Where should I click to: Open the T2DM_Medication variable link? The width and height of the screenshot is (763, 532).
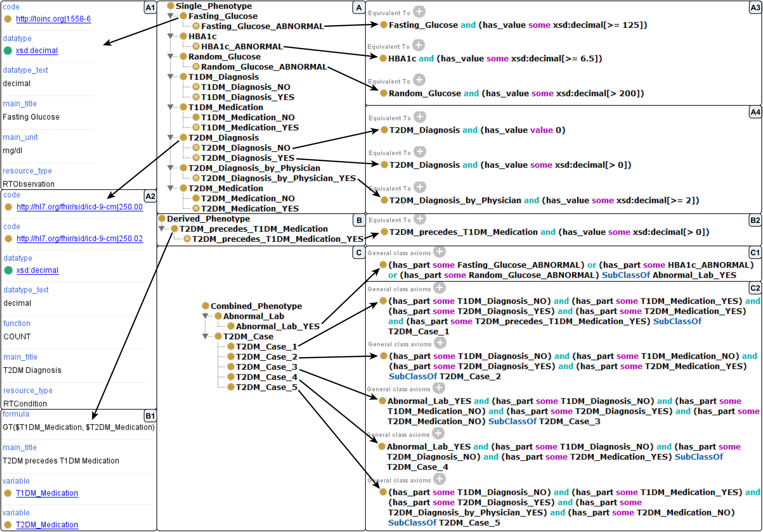pyautogui.click(x=47, y=525)
